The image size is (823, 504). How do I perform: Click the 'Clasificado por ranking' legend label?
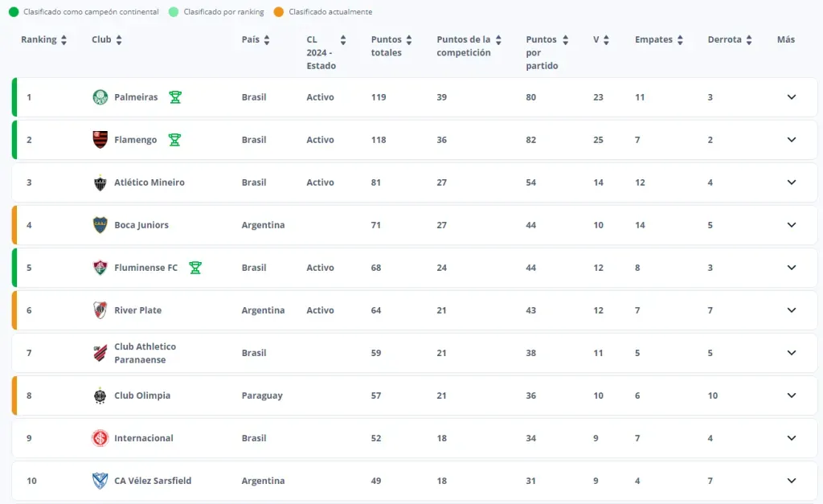click(x=223, y=12)
